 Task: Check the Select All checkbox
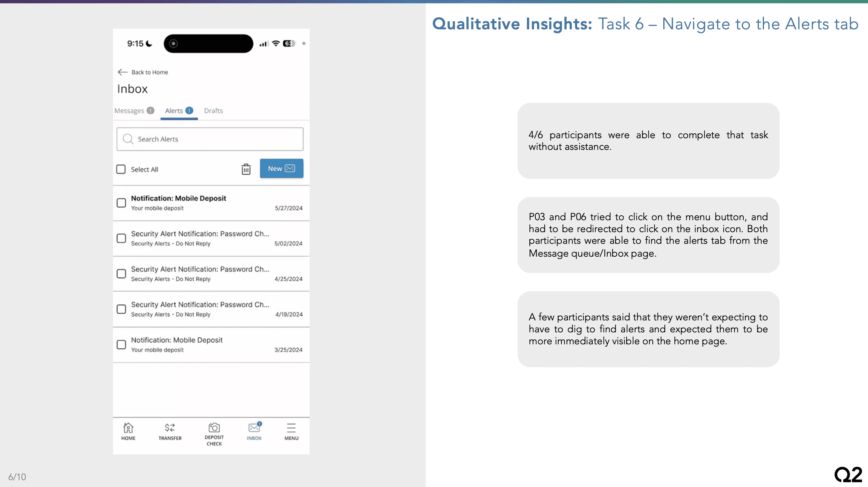[x=121, y=169]
